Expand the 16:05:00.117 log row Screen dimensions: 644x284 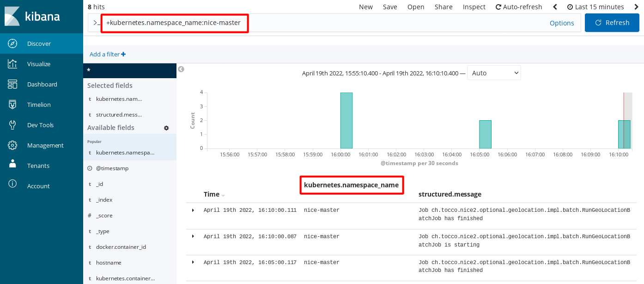tap(193, 262)
